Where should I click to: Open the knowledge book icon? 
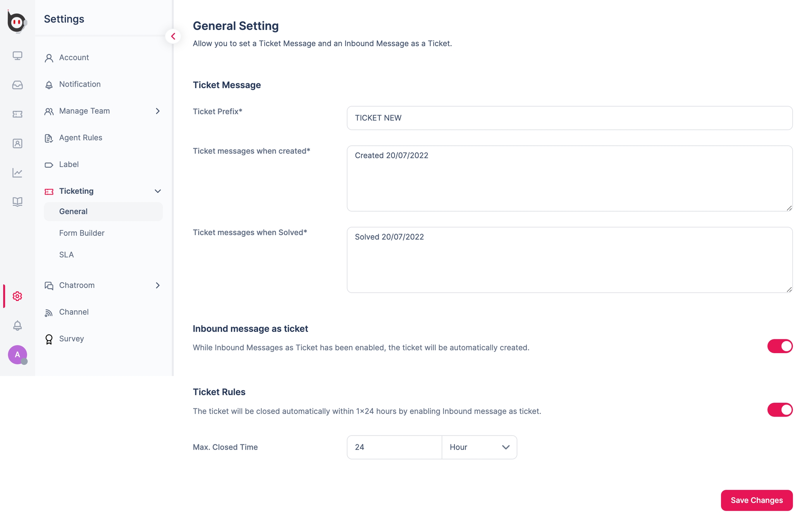click(x=17, y=202)
